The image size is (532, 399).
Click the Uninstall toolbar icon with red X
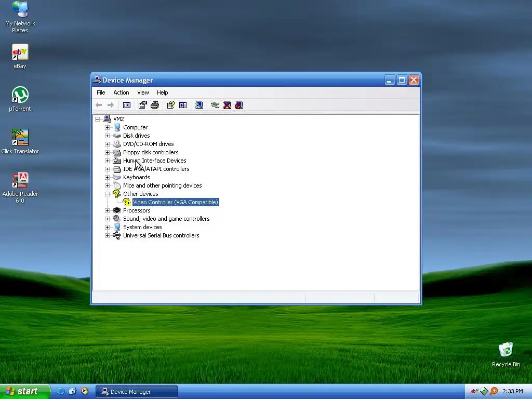click(227, 105)
